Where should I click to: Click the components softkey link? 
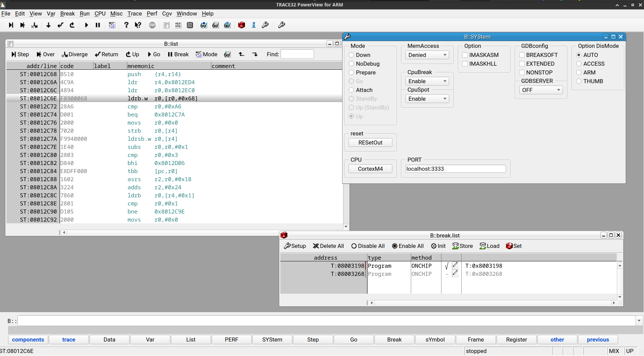tap(28, 339)
